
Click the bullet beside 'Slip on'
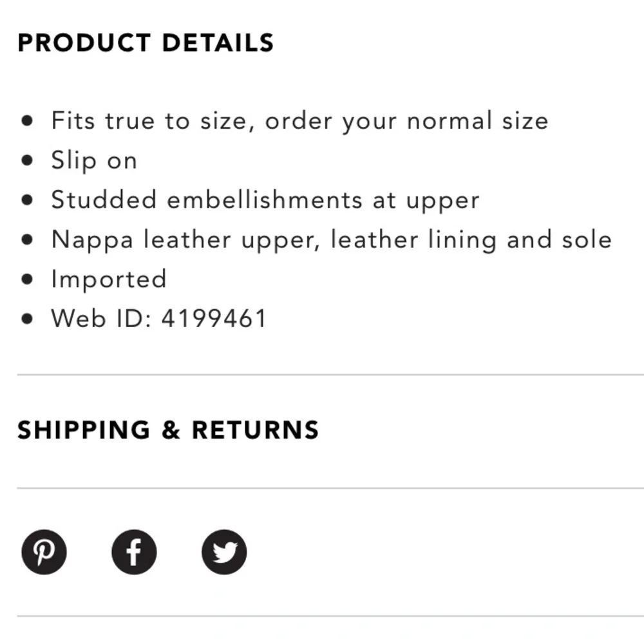tap(27, 160)
